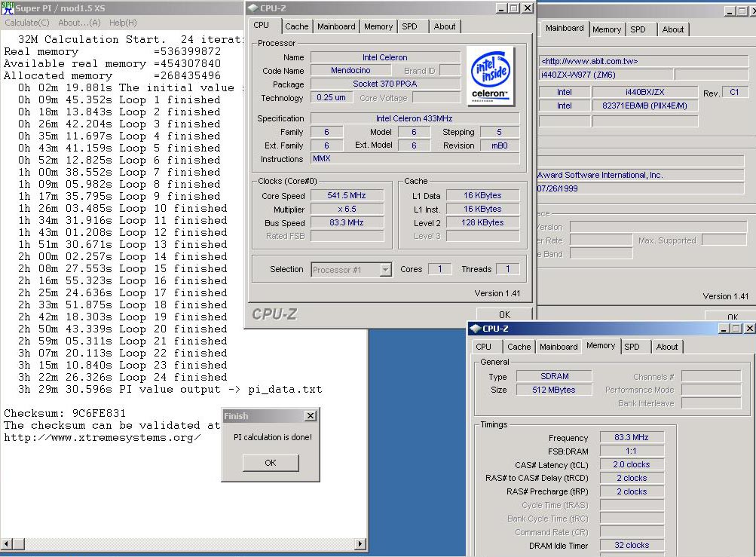756x557 pixels.
Task: Click the Loop 24 finished line
Action: coord(122,377)
